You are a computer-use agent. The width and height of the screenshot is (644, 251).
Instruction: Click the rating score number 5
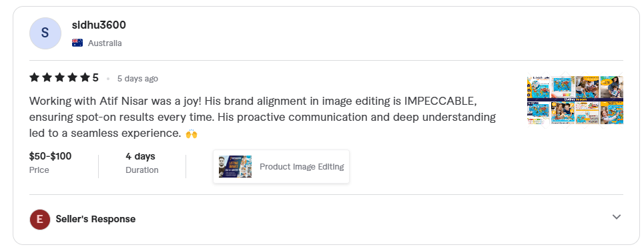(x=95, y=77)
